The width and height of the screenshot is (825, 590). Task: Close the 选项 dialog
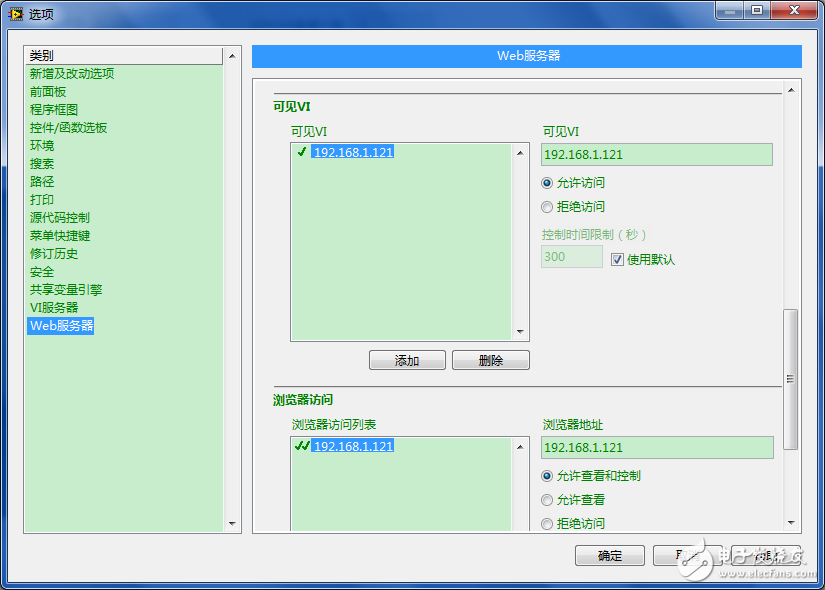point(794,11)
